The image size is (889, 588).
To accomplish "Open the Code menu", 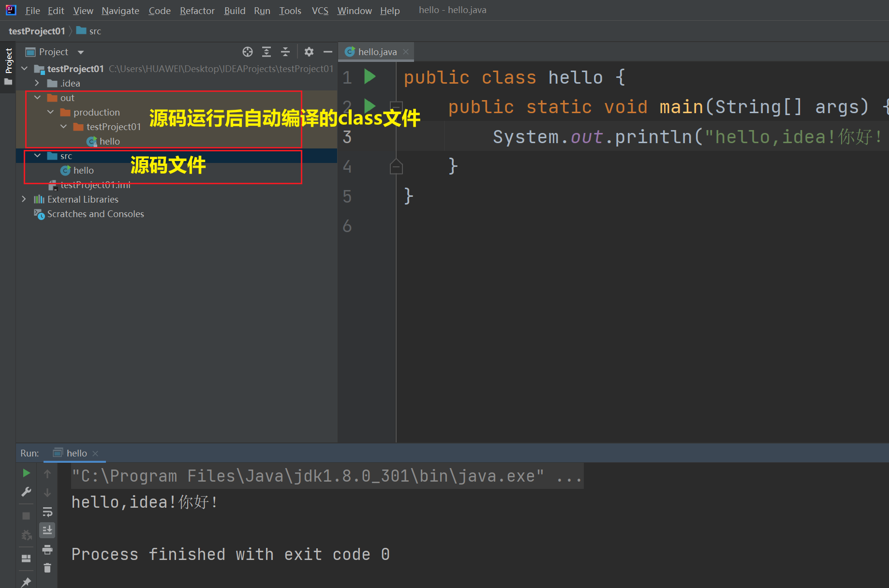I will click(160, 11).
